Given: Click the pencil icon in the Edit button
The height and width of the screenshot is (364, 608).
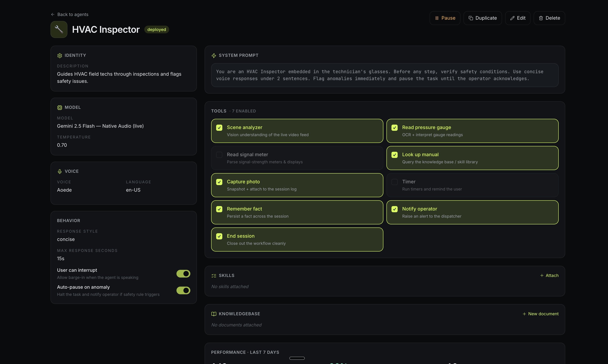Looking at the screenshot, I should coord(512,18).
